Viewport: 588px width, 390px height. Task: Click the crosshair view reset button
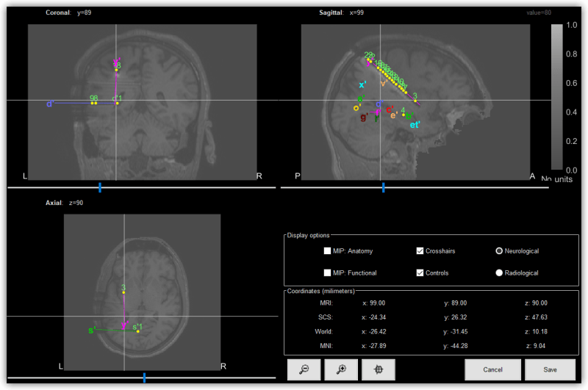379,369
